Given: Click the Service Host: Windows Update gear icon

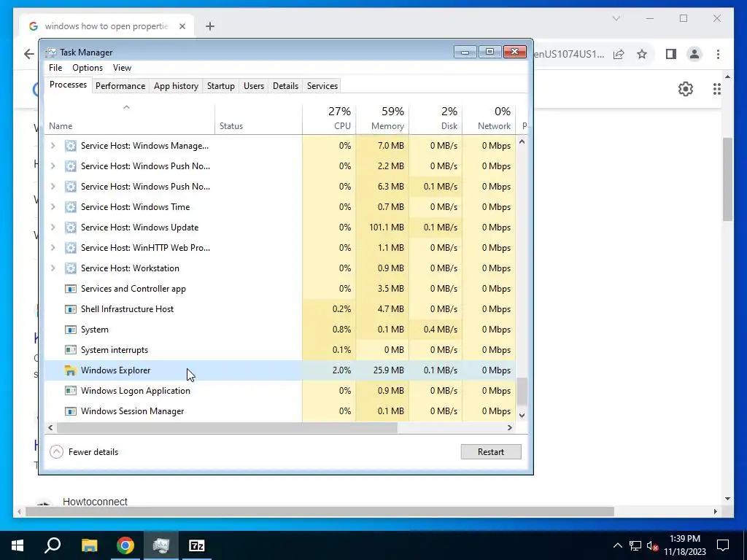Looking at the screenshot, I should tap(71, 227).
